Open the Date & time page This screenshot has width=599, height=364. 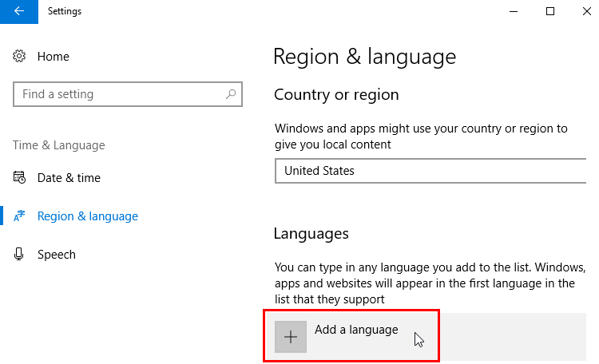tap(69, 177)
